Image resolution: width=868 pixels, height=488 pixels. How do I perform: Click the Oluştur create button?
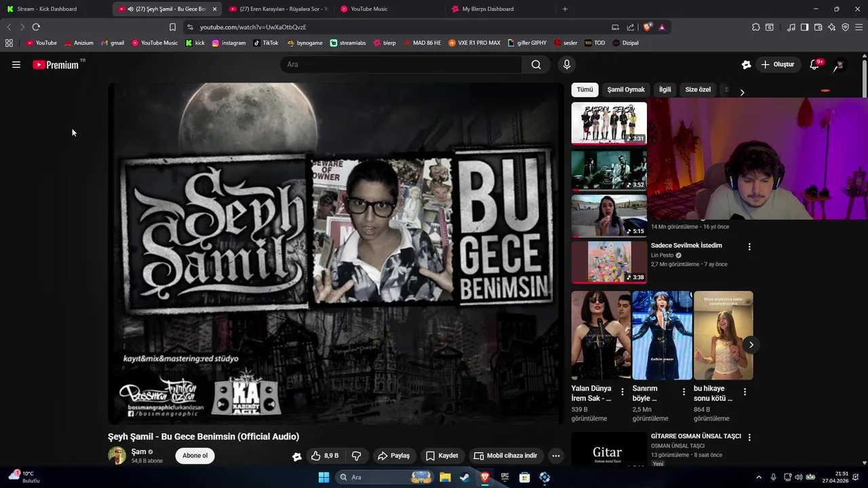click(x=777, y=64)
